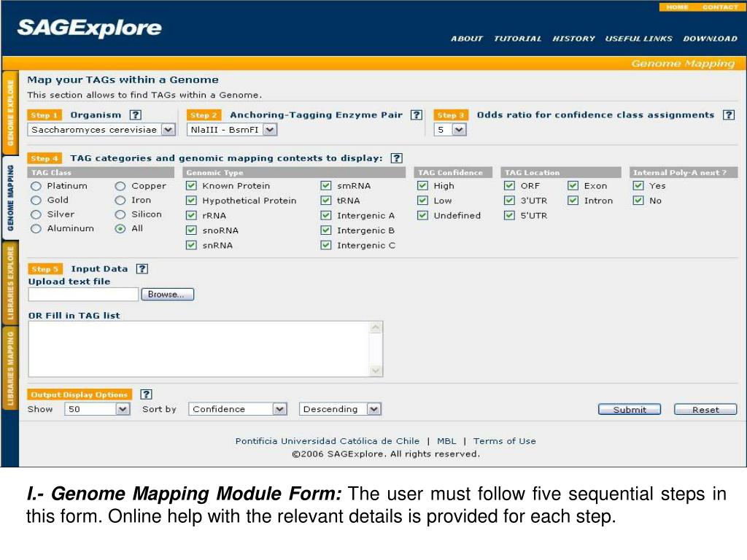Open the odds ratio dropdown showing 5
747x560 pixels.
(x=450, y=130)
